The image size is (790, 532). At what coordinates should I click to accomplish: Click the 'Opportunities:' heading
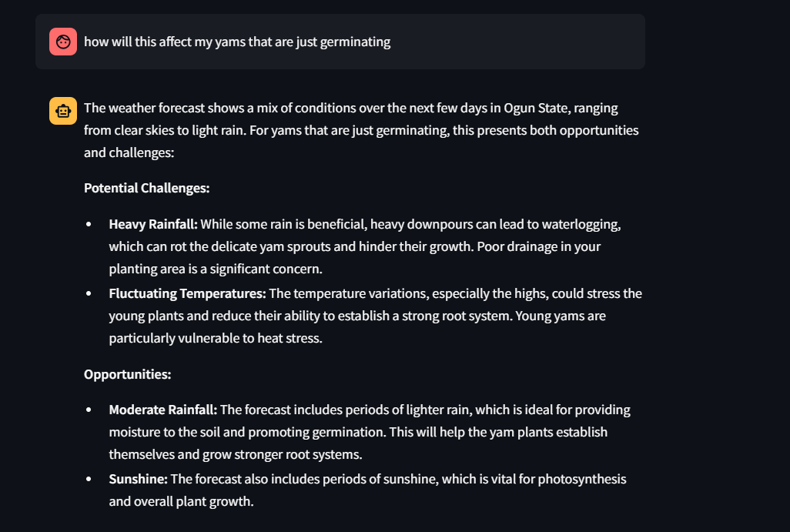pos(127,374)
